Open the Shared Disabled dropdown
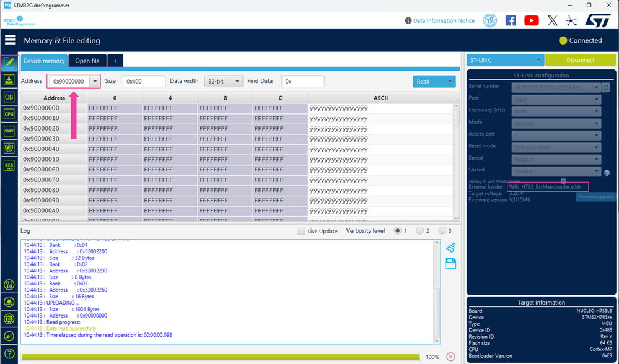The width and height of the screenshot is (619, 364). pyautogui.click(x=556, y=171)
